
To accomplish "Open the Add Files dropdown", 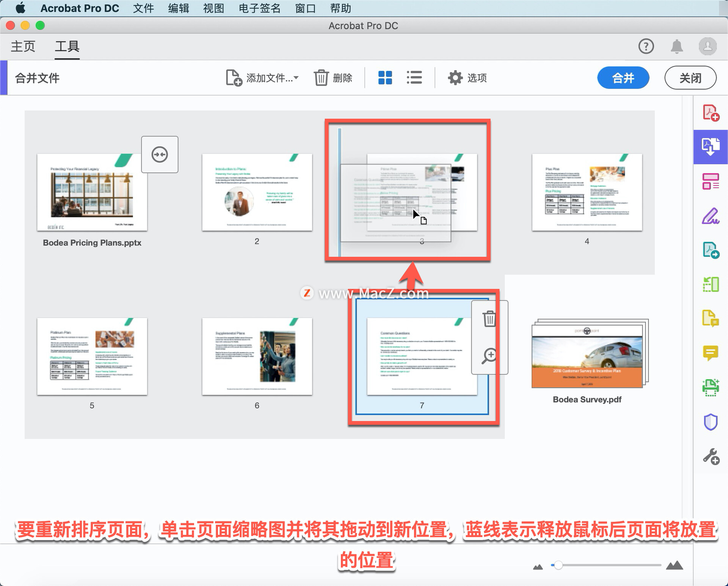I will [262, 78].
